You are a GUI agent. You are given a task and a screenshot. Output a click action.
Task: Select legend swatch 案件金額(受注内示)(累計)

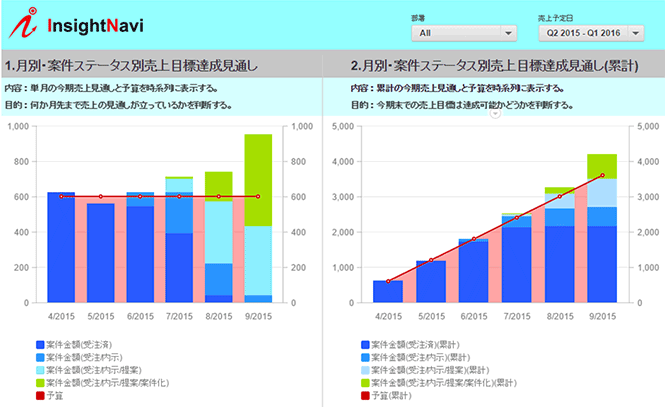(x=365, y=357)
